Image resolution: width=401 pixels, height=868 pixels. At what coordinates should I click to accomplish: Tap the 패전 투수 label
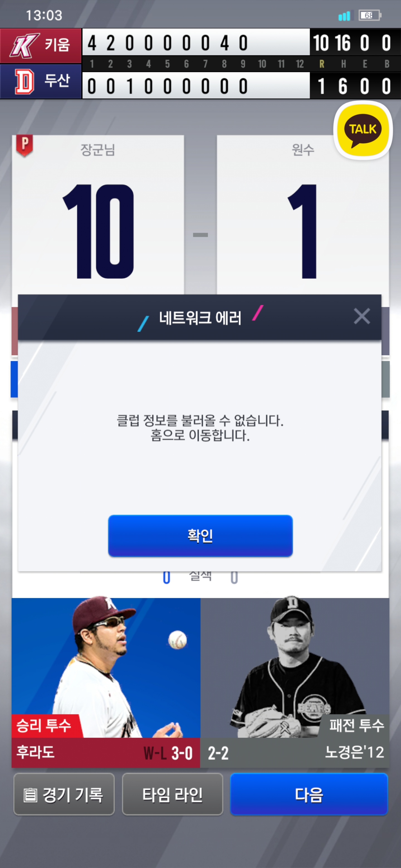[x=356, y=726]
